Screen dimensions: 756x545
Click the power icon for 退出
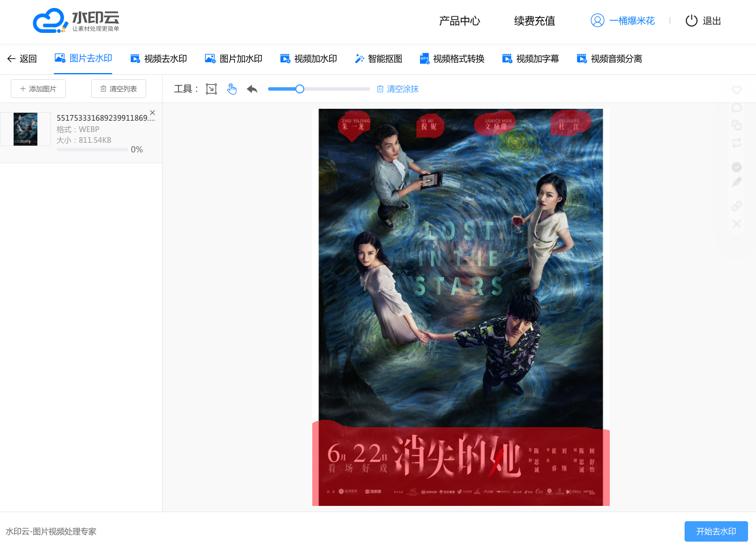click(691, 21)
